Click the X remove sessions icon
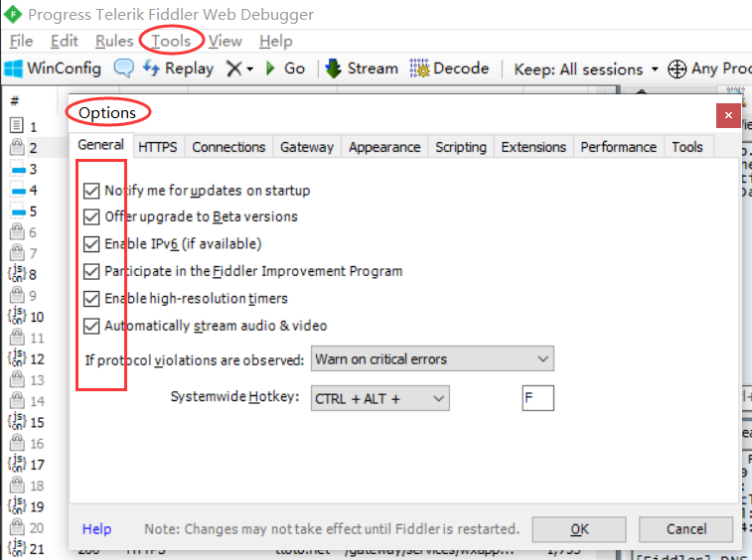The width and height of the screenshot is (752, 560). click(234, 69)
